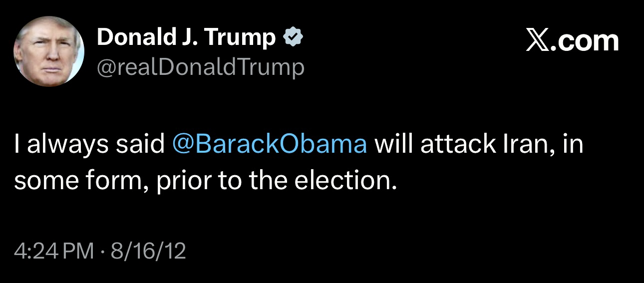Open the @BarackObama mention link
This screenshot has height=283, width=644.
[269, 145]
